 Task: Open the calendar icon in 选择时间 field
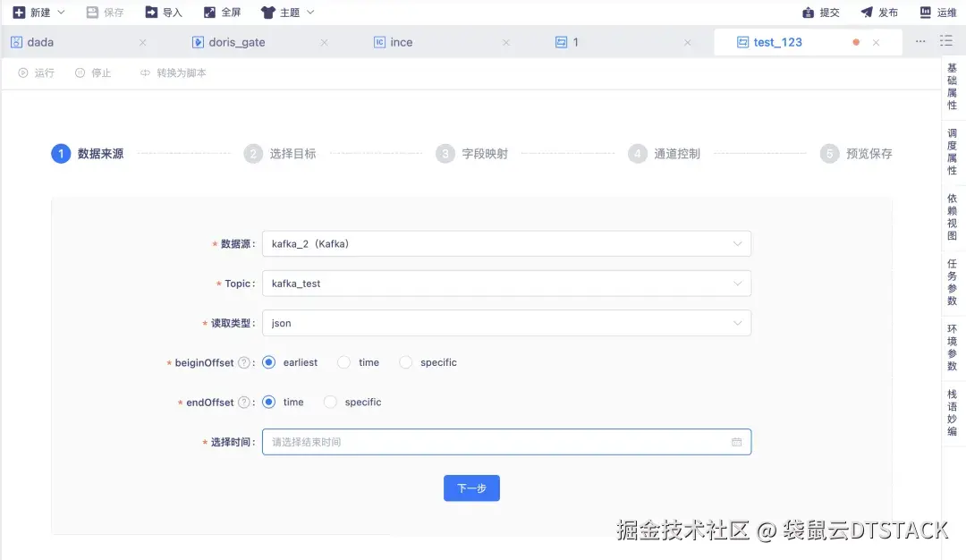[736, 441]
